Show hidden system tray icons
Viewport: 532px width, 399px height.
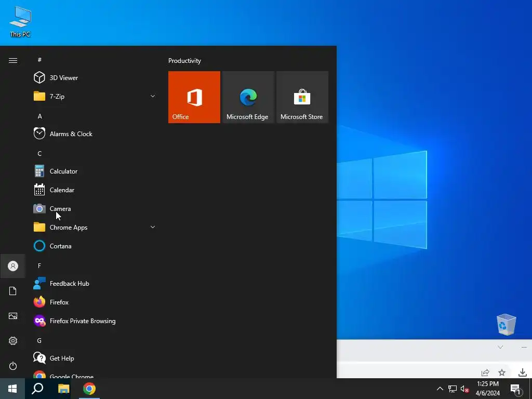[440, 389]
